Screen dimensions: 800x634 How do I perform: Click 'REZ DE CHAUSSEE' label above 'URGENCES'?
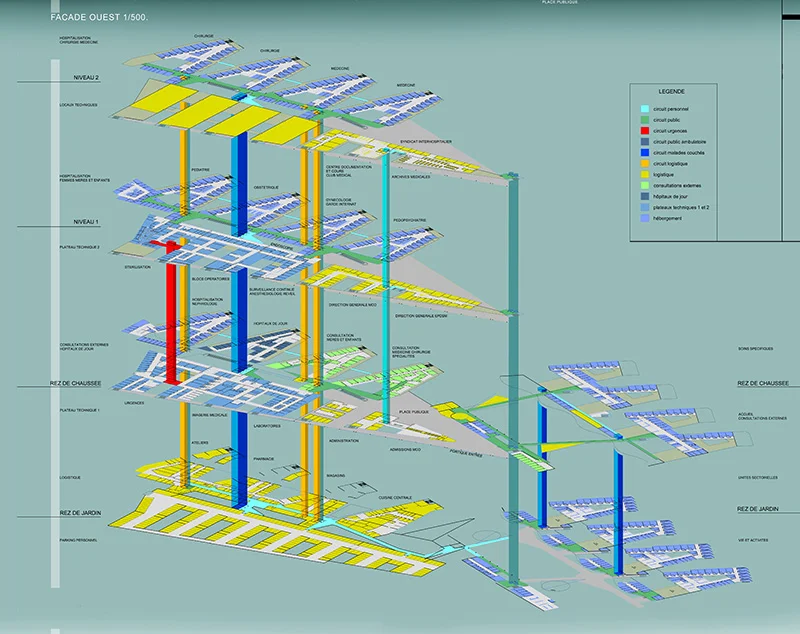point(75,383)
